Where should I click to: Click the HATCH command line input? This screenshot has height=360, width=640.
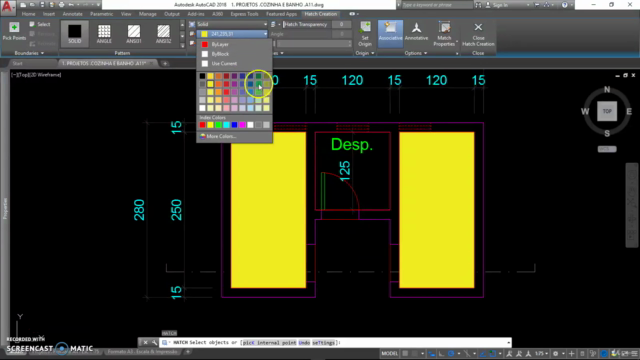335,343
